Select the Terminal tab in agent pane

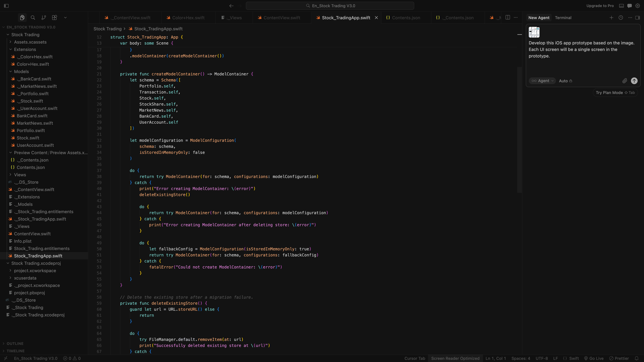tap(563, 17)
